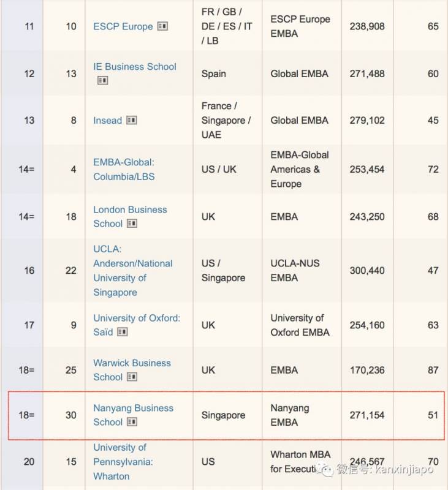Open the Warwick Business School link

point(132,363)
